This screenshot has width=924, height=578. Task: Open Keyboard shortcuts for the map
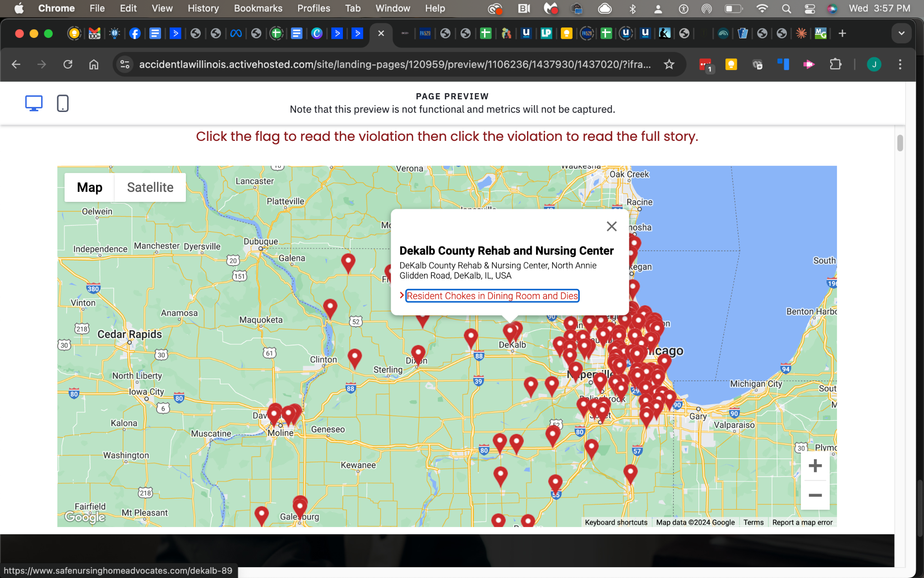[616, 522]
